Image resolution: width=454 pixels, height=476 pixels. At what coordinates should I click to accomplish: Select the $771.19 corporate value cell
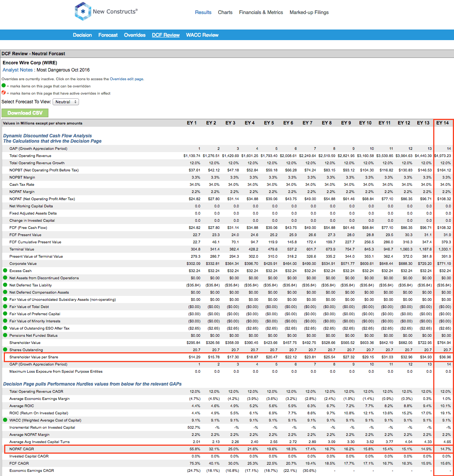444,264
